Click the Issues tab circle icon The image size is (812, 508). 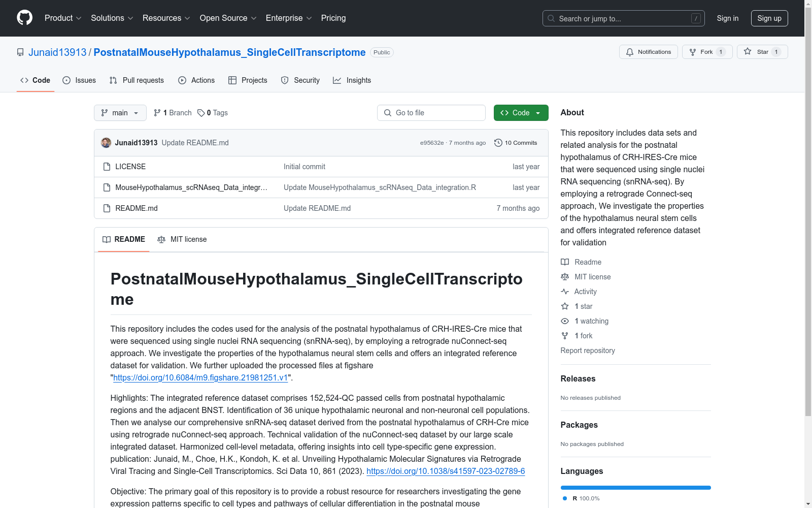[x=66, y=80]
